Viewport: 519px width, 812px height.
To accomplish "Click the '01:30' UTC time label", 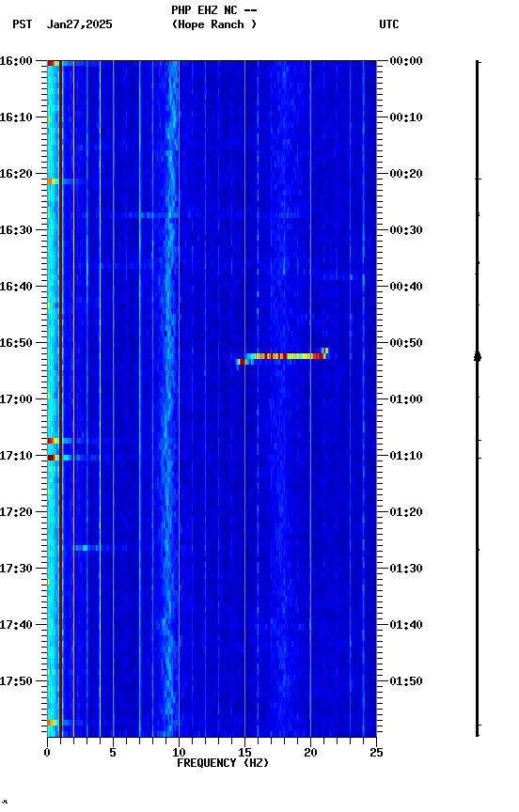I will tap(406, 569).
